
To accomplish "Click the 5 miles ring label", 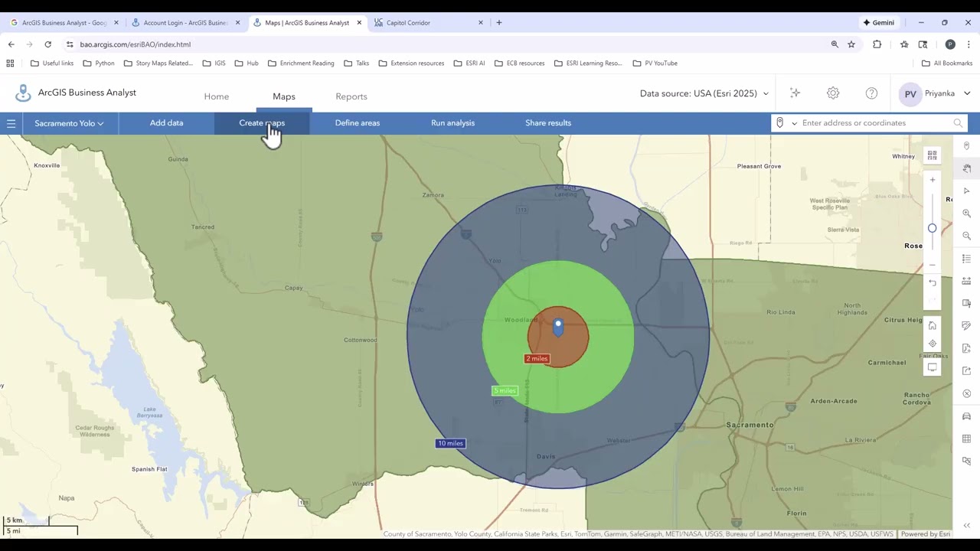I will tap(505, 391).
